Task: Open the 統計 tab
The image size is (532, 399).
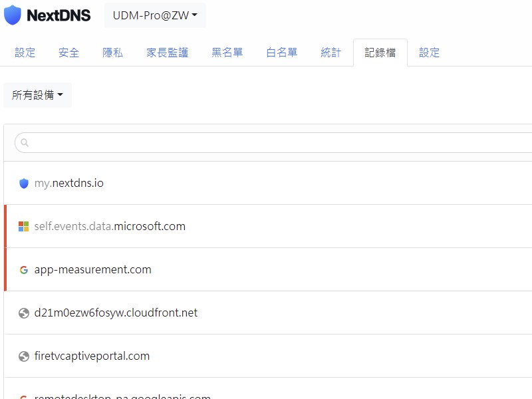Action: tap(331, 53)
